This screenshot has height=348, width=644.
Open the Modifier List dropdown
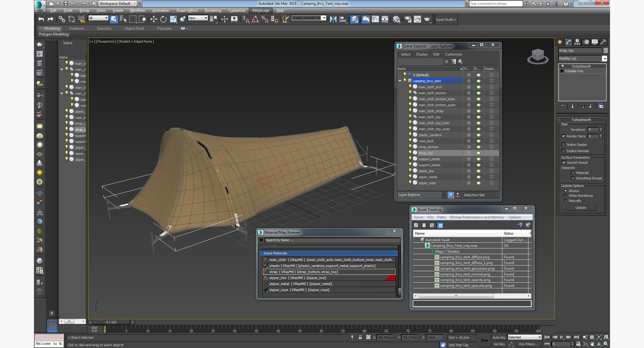(x=604, y=58)
